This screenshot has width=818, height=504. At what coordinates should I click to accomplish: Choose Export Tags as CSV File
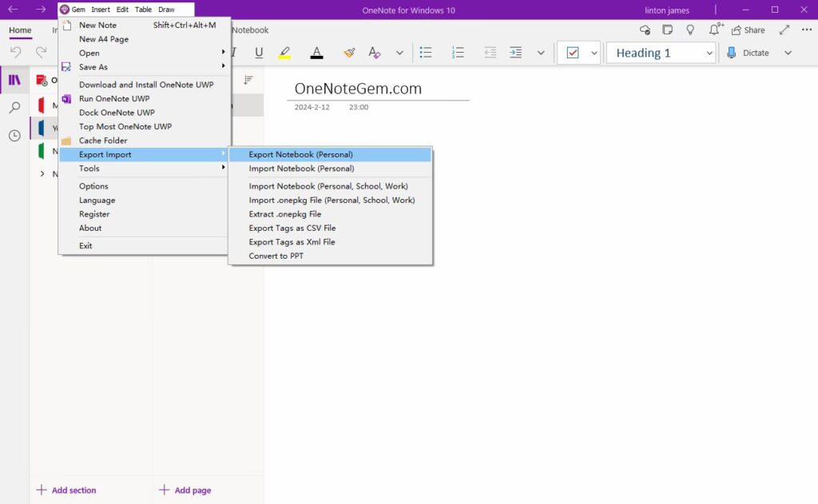(x=292, y=228)
